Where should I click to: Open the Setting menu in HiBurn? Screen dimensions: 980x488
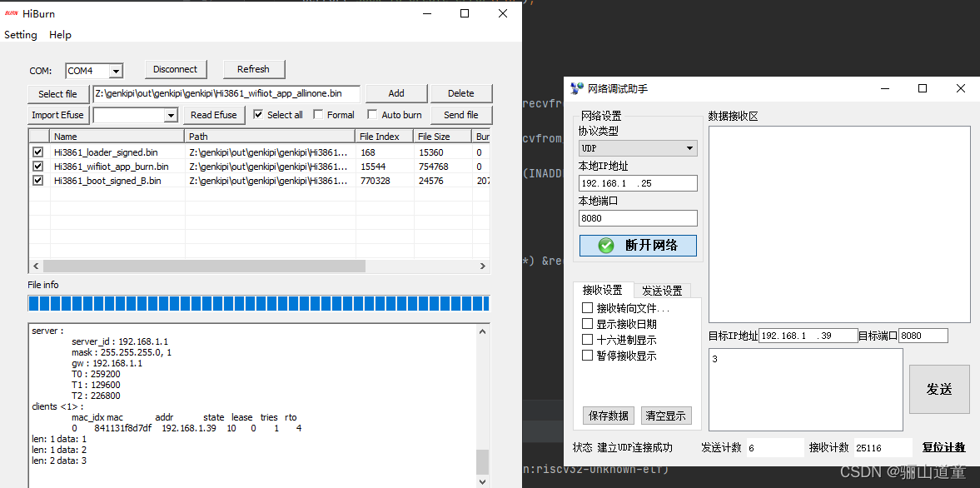[21, 35]
